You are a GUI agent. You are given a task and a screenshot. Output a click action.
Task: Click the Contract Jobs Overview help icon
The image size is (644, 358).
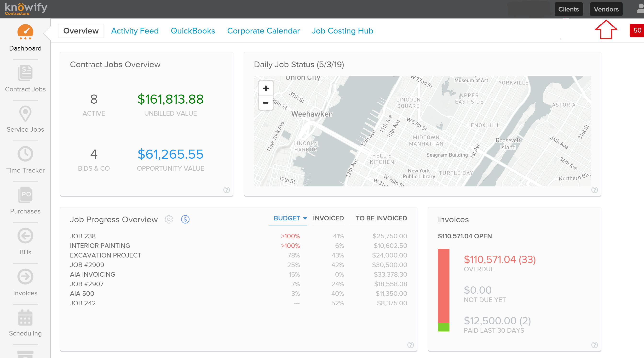(226, 190)
